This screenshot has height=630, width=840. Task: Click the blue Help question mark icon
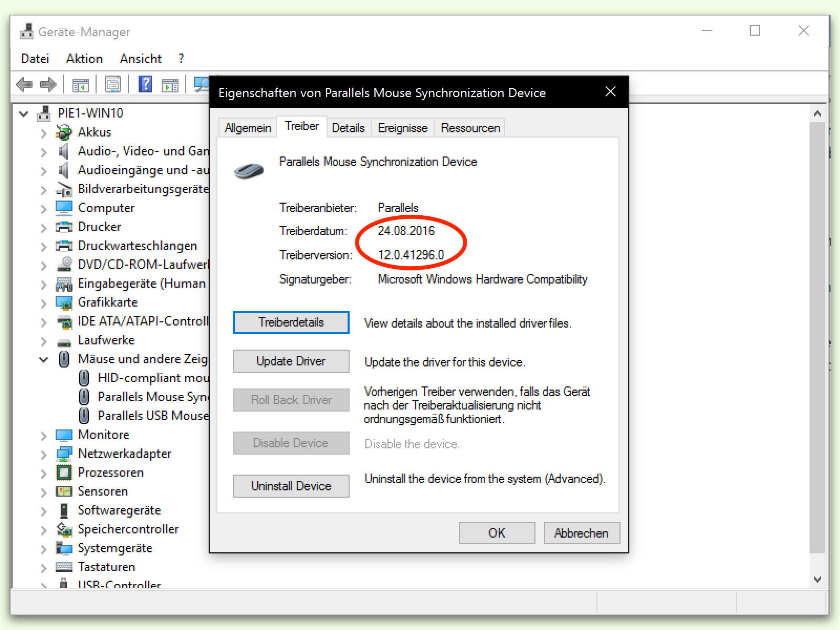(145, 84)
